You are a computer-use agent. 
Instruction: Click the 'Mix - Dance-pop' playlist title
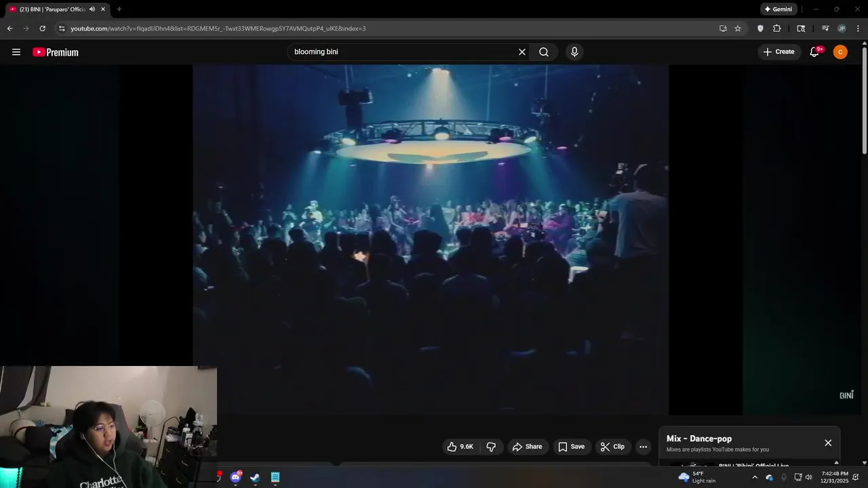pyautogui.click(x=699, y=439)
